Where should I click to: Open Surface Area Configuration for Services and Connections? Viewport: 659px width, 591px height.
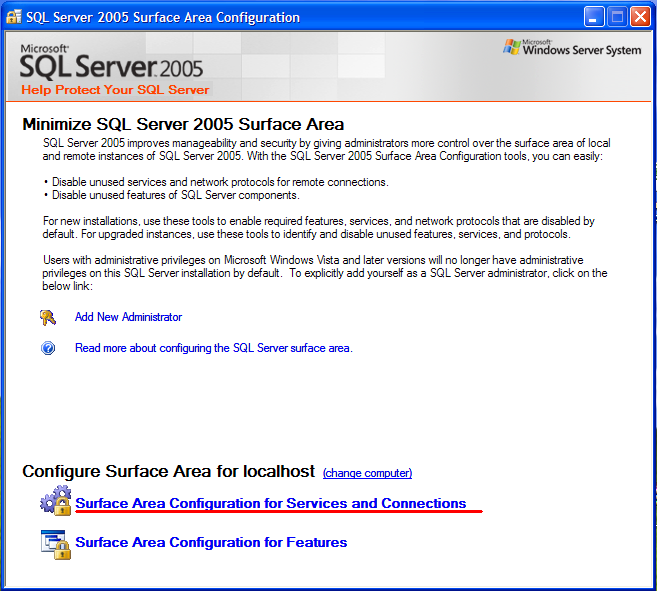[271, 503]
